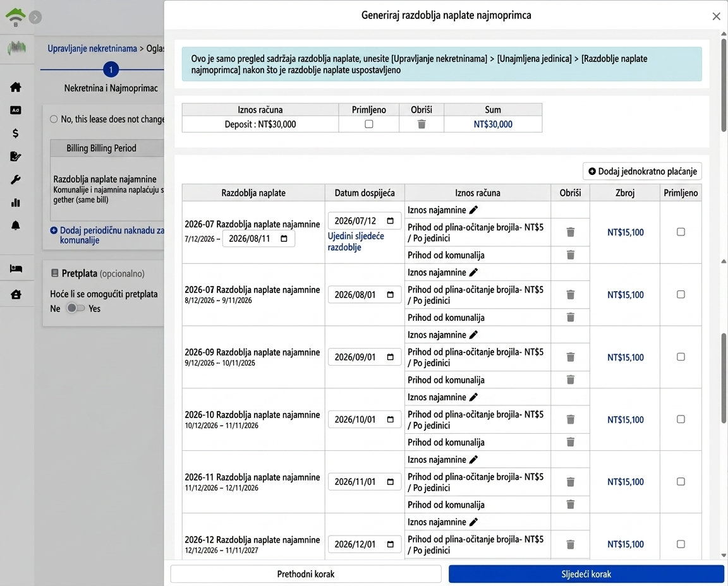728x586 pixels.
Task: Open the contract signing sidebar icon
Action: [15, 157]
